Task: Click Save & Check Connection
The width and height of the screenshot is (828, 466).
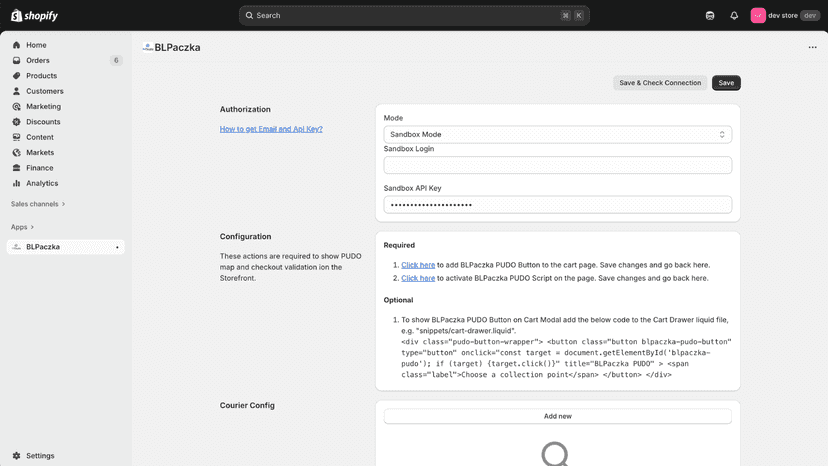Action: pyautogui.click(x=660, y=83)
